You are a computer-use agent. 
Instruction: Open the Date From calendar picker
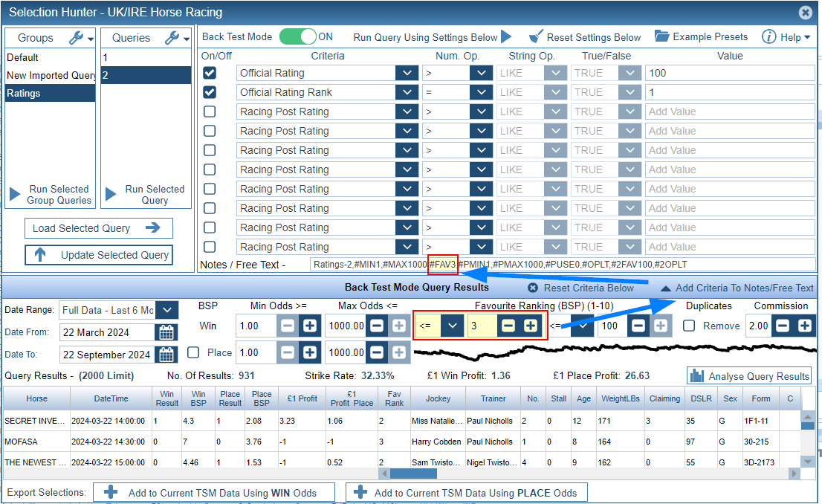tap(166, 332)
